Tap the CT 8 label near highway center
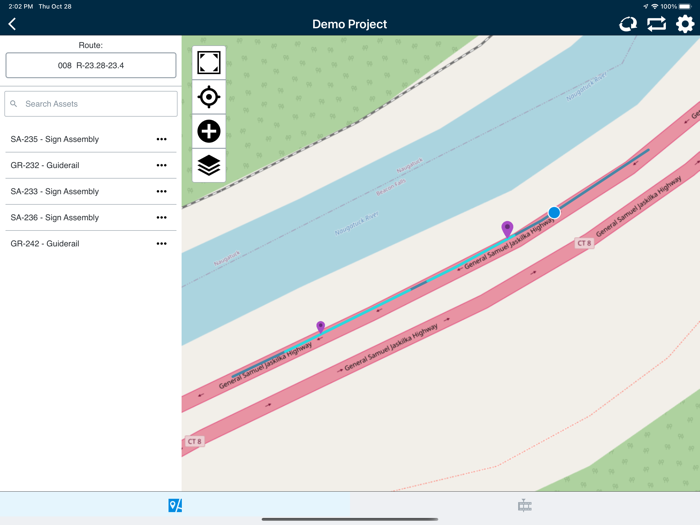700x525 pixels. point(584,243)
